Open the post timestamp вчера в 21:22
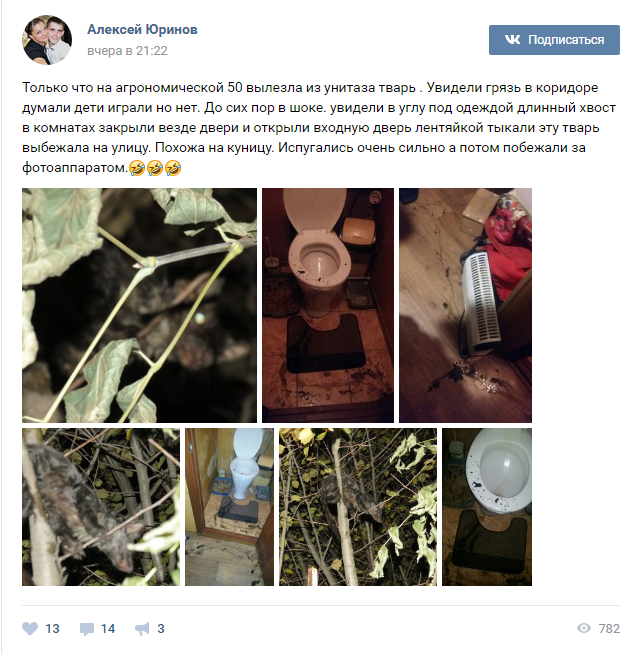The image size is (635, 654). pyautogui.click(x=127, y=50)
